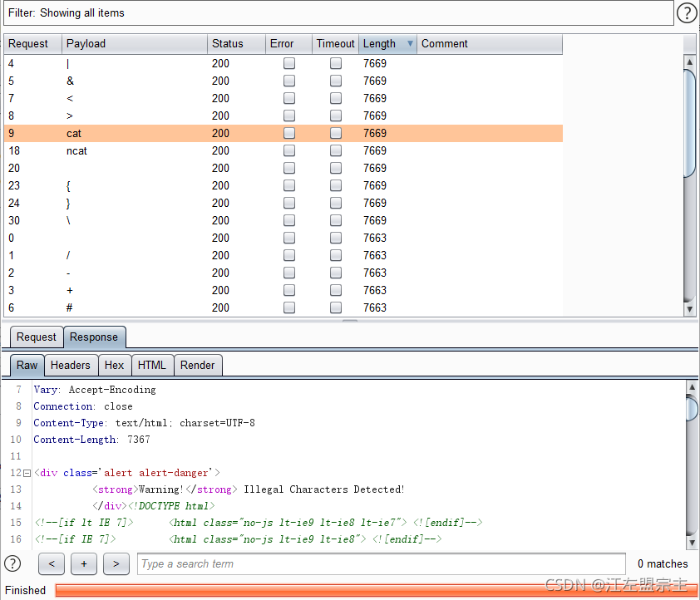This screenshot has height=600, width=700.
Task: Select request 4 with pipe payload
Action: click(283, 63)
